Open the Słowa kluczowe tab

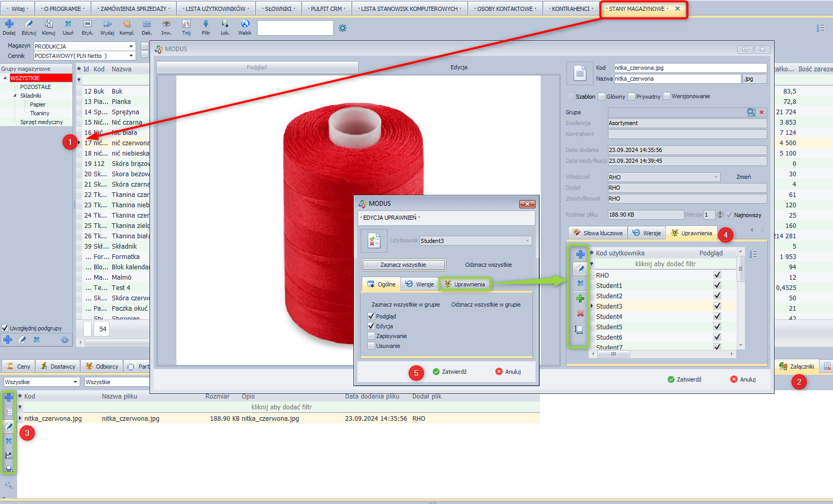click(x=598, y=233)
